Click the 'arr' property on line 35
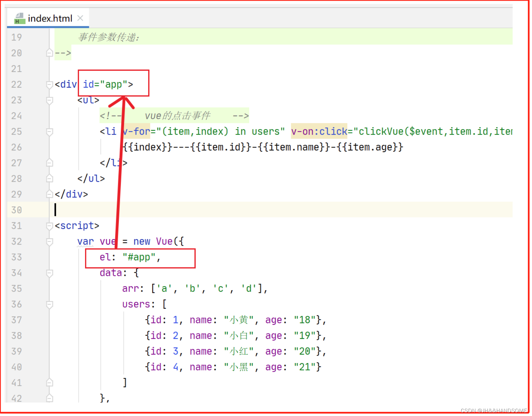This screenshot has width=532, height=416. [x=130, y=289]
